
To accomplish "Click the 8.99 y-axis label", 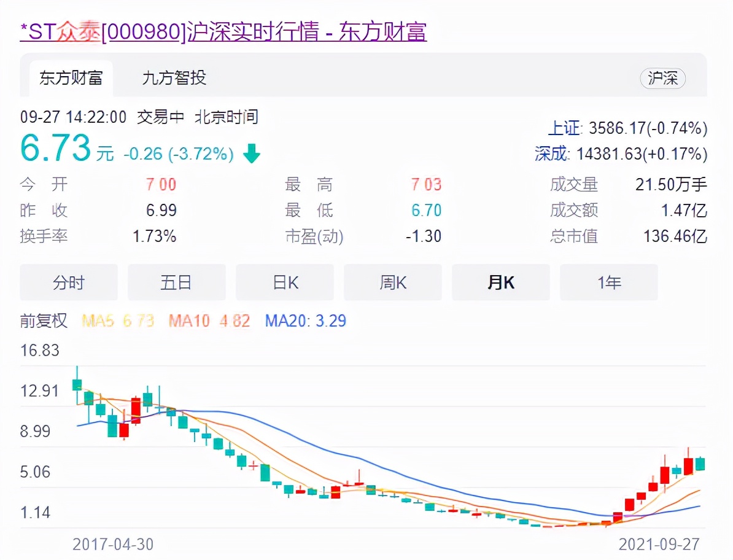I will pyautogui.click(x=35, y=431).
